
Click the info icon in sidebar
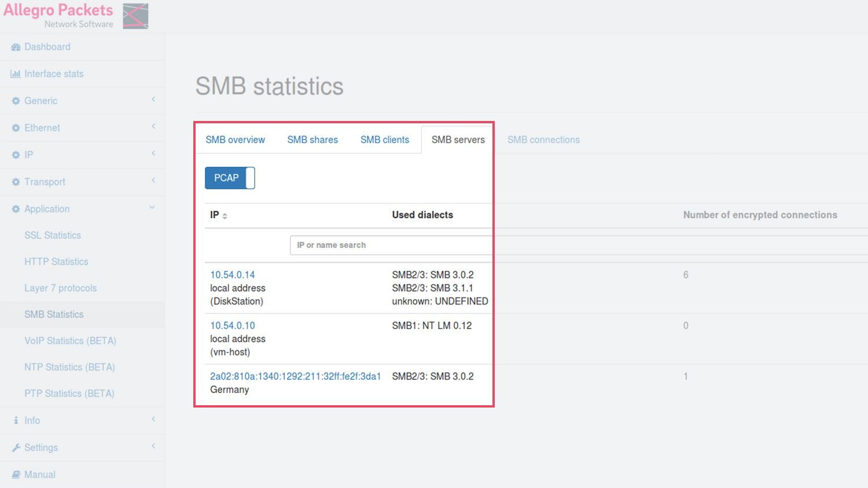16,421
